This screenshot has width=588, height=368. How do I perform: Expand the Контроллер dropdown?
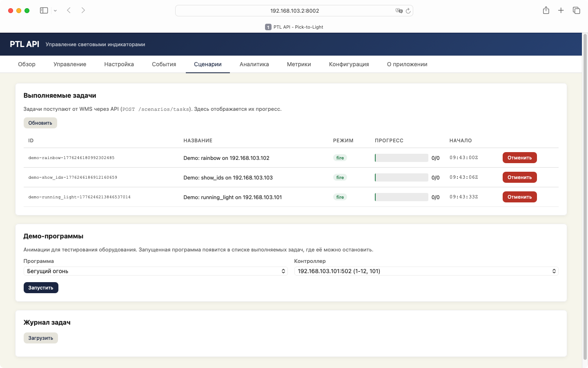point(426,271)
